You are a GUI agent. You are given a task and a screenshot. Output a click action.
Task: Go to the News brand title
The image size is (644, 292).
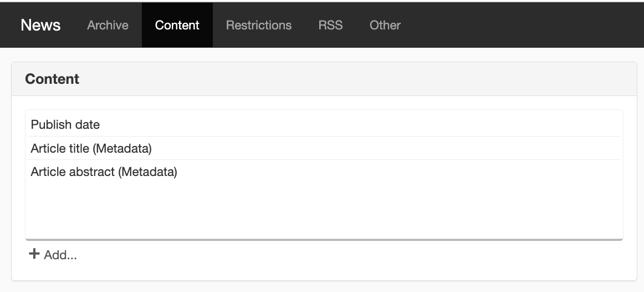point(40,25)
